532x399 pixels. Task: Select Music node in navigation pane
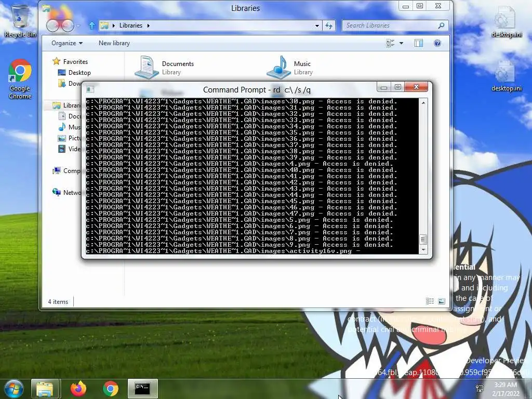(70, 127)
